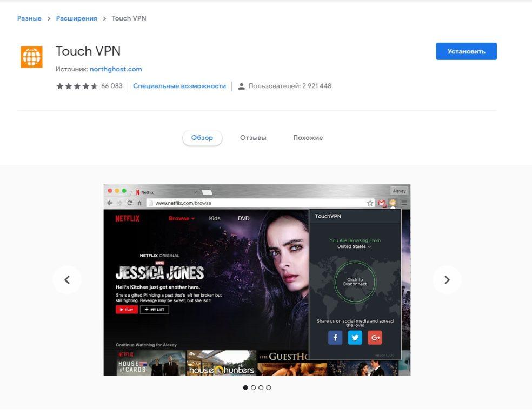Click the Twitter share icon
This screenshot has width=532, height=415.
click(x=355, y=338)
